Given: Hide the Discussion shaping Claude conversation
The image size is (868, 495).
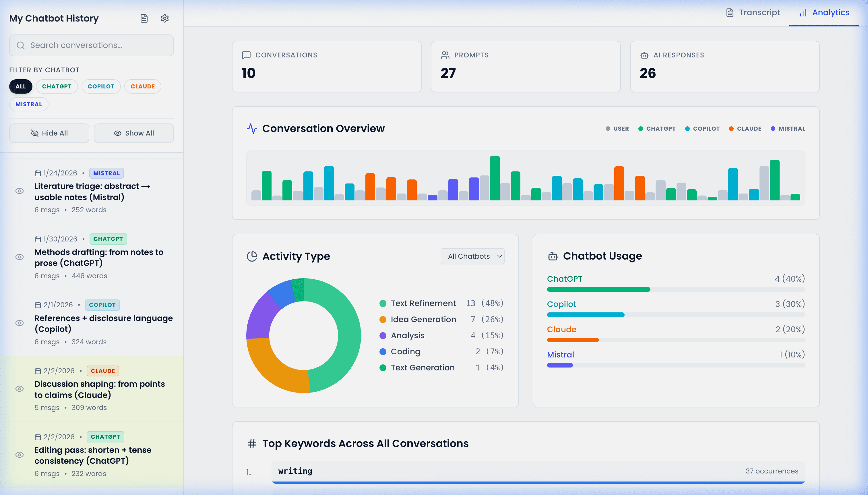Looking at the screenshot, I should pyautogui.click(x=20, y=388).
